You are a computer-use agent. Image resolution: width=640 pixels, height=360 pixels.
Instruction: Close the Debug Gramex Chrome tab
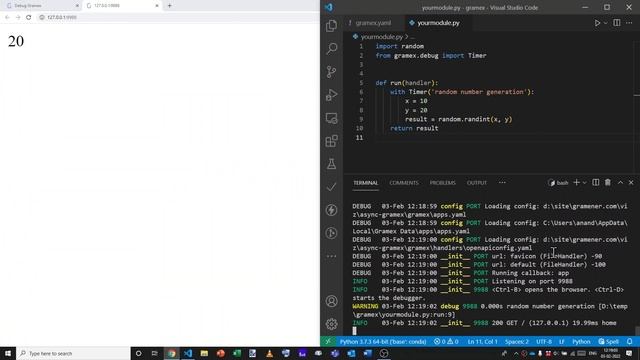click(x=77, y=6)
